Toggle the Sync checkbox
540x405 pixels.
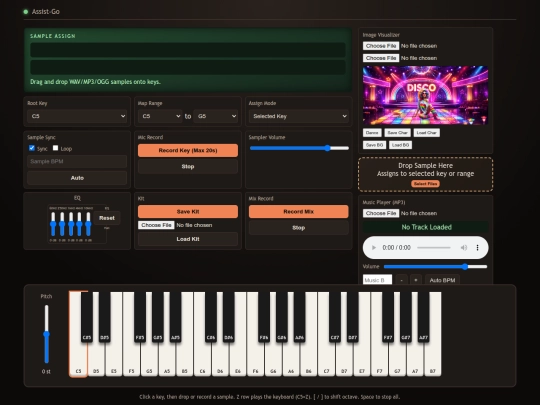[x=32, y=148]
